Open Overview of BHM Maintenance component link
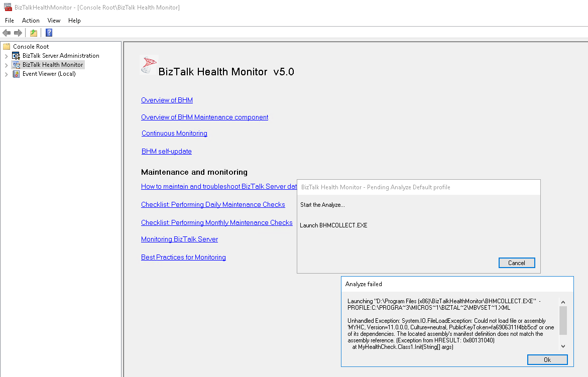The width and height of the screenshot is (588, 377). (205, 117)
